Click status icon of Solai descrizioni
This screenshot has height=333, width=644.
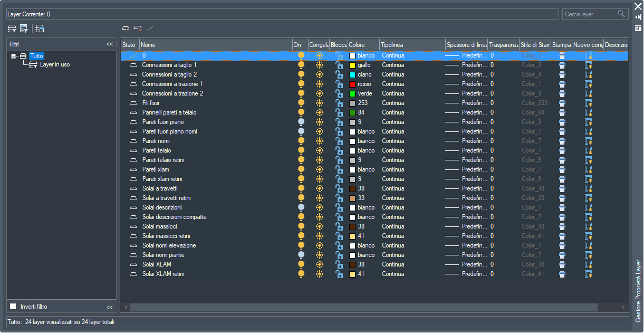click(x=133, y=207)
